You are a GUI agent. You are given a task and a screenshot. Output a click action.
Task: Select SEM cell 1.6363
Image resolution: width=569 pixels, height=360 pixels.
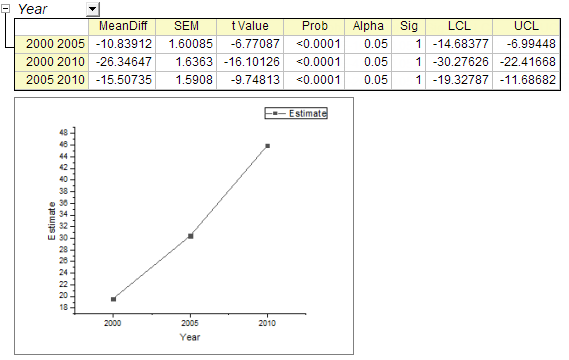186,62
